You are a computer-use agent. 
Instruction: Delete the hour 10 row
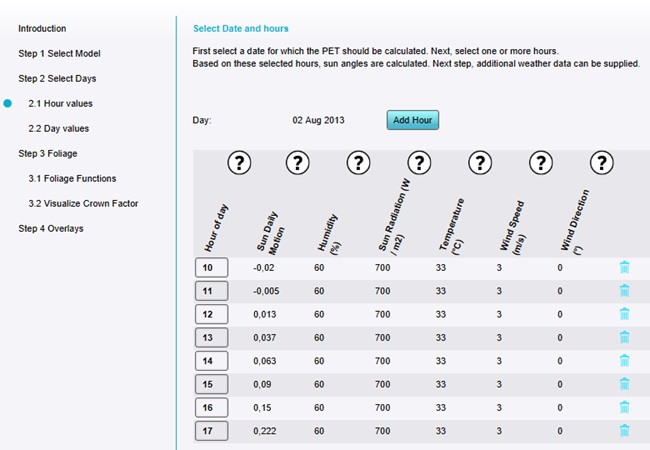(624, 267)
